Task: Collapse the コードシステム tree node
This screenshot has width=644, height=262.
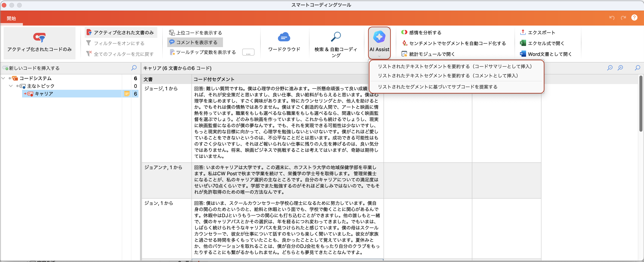Action: (3, 78)
